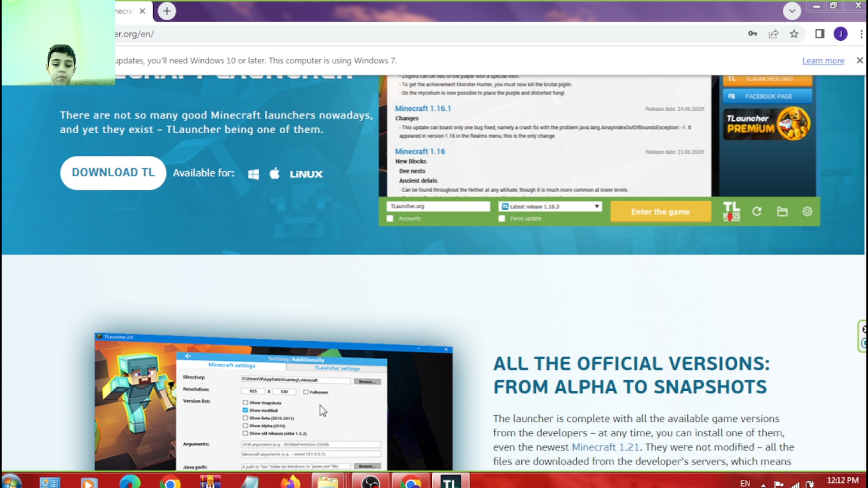This screenshot has height=488, width=868.
Task: Click the Linux platform logo
Action: [x=306, y=174]
